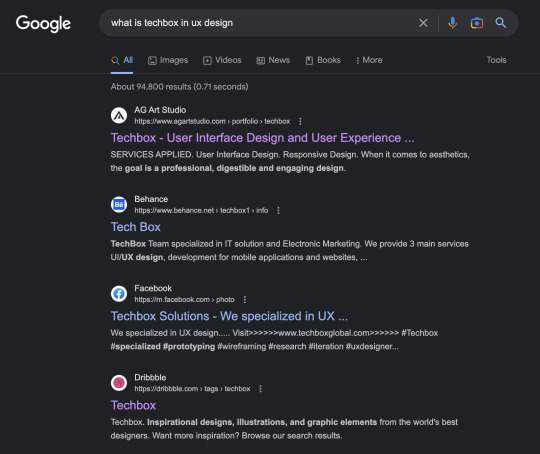Click the AG Art Studio favicon
This screenshot has height=454, width=540.
tap(119, 115)
